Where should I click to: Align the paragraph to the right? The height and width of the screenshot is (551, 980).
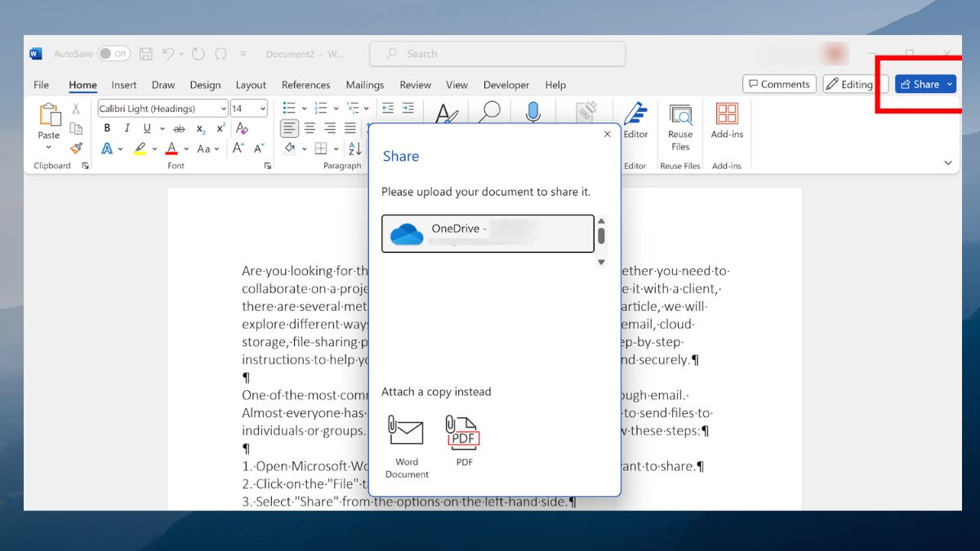click(330, 128)
